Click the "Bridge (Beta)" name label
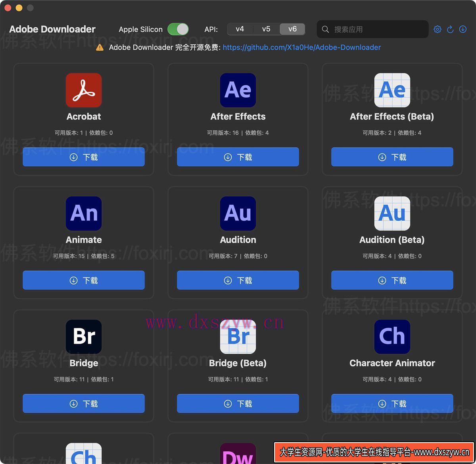Viewport: 476px width, 464px height. click(238, 363)
